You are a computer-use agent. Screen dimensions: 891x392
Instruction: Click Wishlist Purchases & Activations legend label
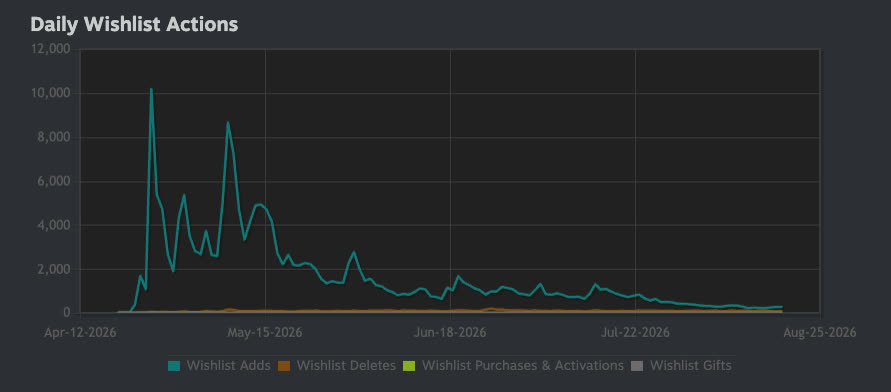[x=523, y=365]
